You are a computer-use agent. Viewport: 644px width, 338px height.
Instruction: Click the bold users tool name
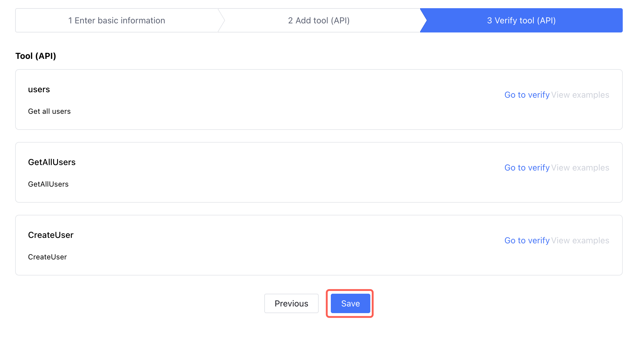(39, 90)
